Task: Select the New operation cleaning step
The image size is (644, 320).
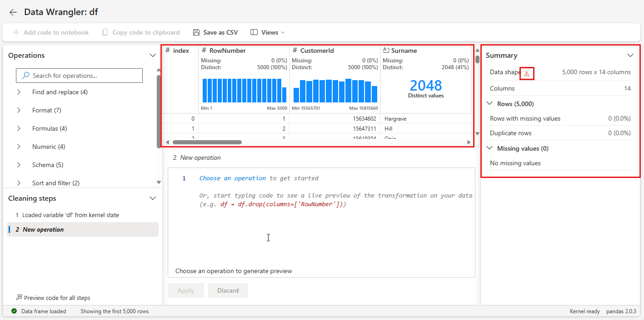Action: coord(43,229)
